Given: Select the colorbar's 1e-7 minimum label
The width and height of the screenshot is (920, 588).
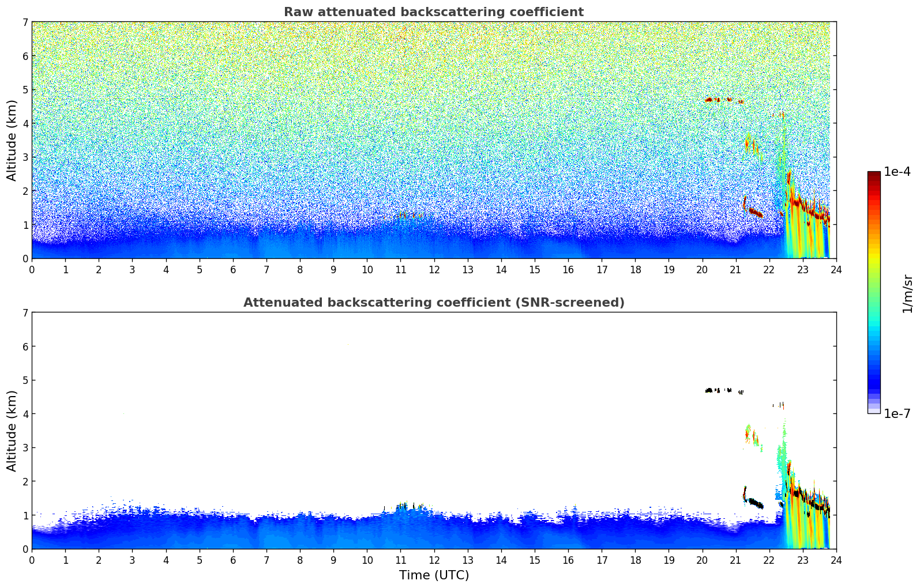Looking at the screenshot, I should coord(896,414).
